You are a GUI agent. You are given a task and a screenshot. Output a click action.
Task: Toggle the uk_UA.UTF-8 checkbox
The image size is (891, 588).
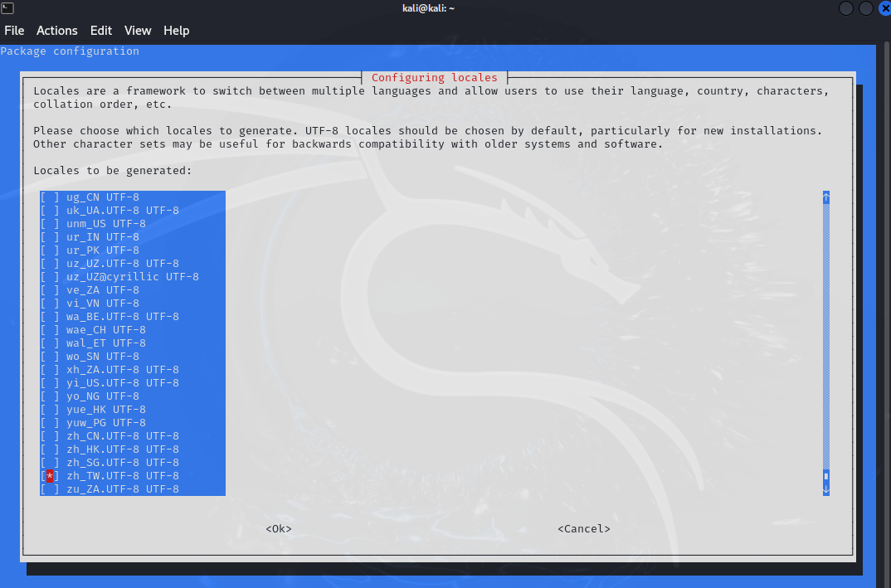pyautogui.click(x=50, y=210)
